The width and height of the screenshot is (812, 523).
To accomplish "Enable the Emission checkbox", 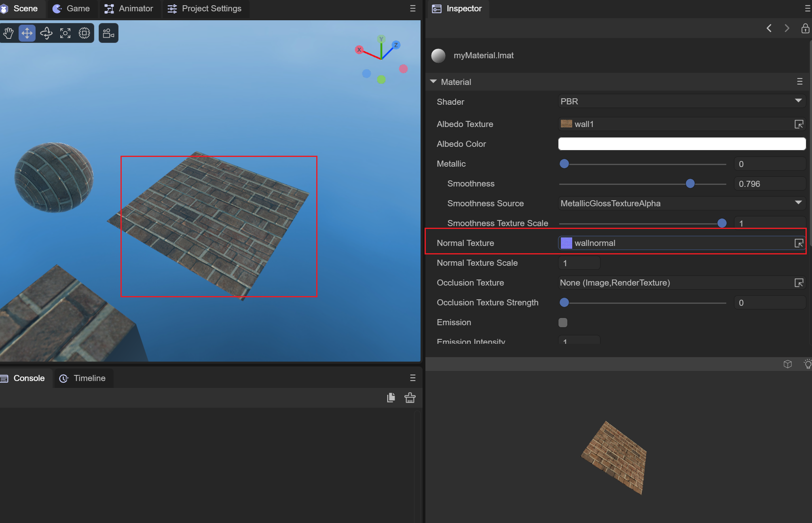I will point(563,322).
